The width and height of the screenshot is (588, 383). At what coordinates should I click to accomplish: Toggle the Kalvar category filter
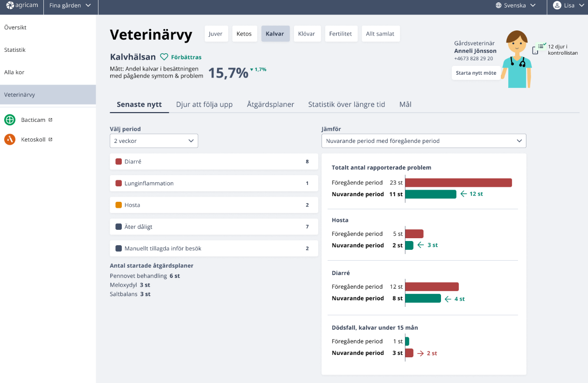(275, 34)
